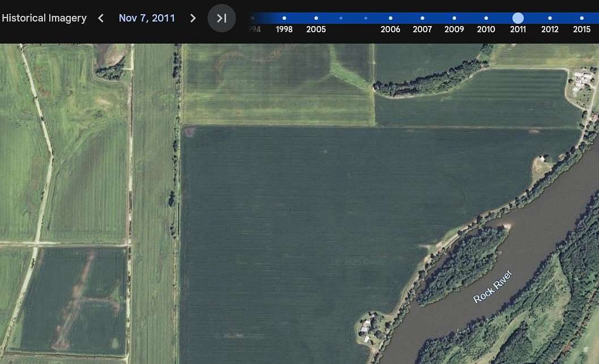The height and width of the screenshot is (364, 599).
Task: Select the 2006 imagery marker
Action: click(x=390, y=18)
